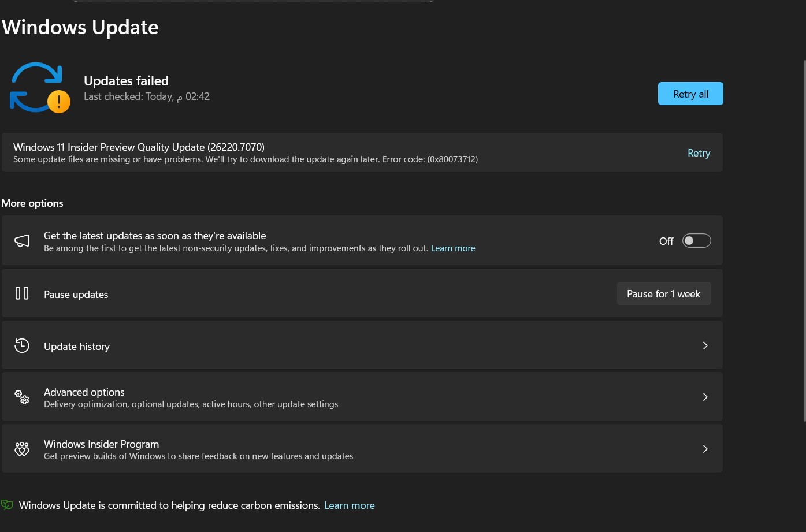Image resolution: width=806 pixels, height=532 pixels.
Task: Click the Last checked time text
Action: [147, 96]
